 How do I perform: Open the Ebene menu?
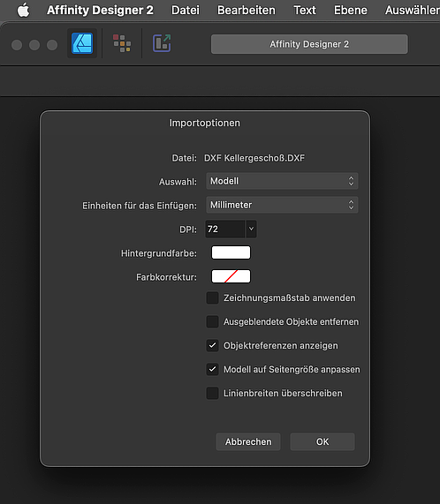351,10
